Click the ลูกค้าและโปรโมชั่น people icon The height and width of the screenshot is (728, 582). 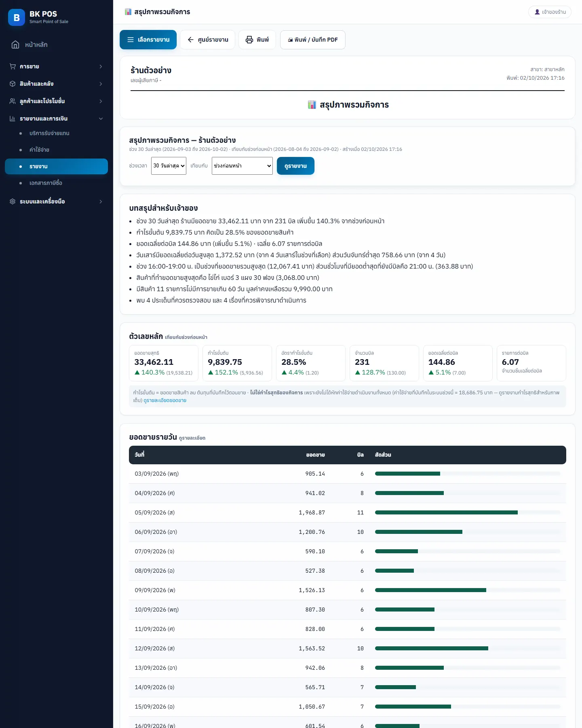tap(13, 101)
